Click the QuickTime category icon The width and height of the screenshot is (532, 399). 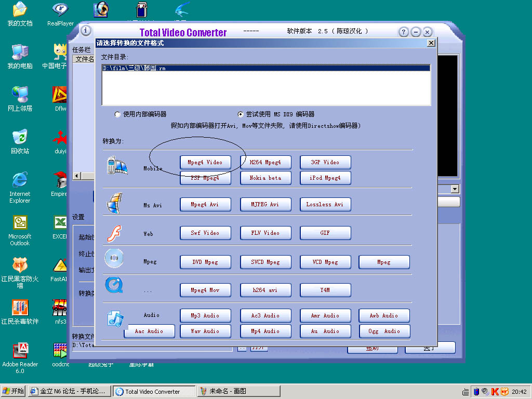point(114,285)
